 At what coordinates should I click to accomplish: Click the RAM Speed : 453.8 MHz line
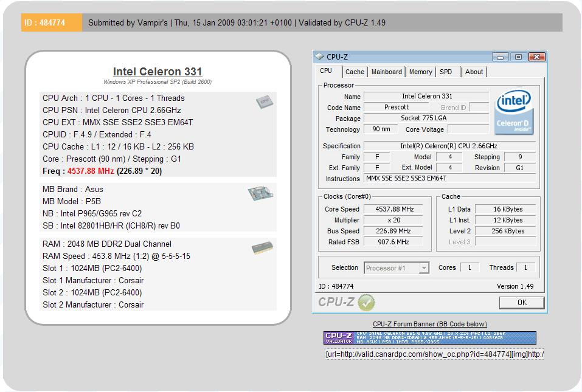point(116,256)
